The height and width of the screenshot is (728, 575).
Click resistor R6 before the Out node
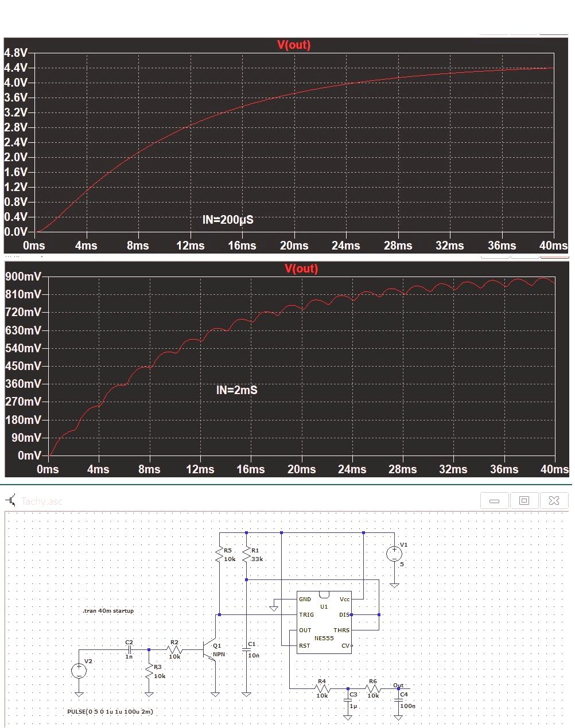coord(373,688)
